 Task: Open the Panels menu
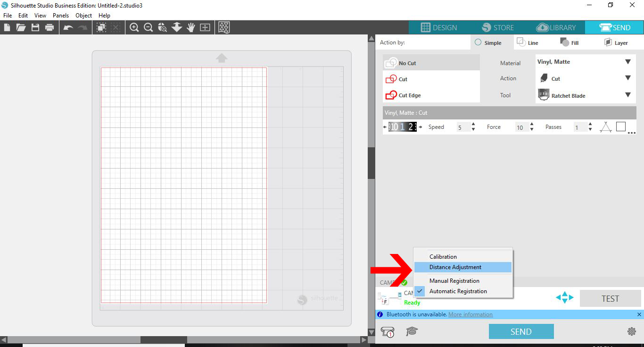click(x=61, y=15)
